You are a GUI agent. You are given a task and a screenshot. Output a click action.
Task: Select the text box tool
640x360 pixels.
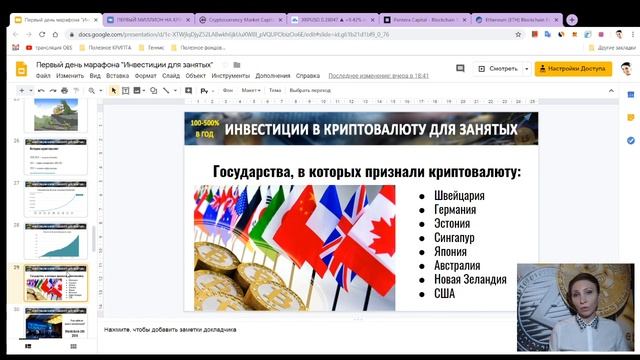tap(125, 90)
